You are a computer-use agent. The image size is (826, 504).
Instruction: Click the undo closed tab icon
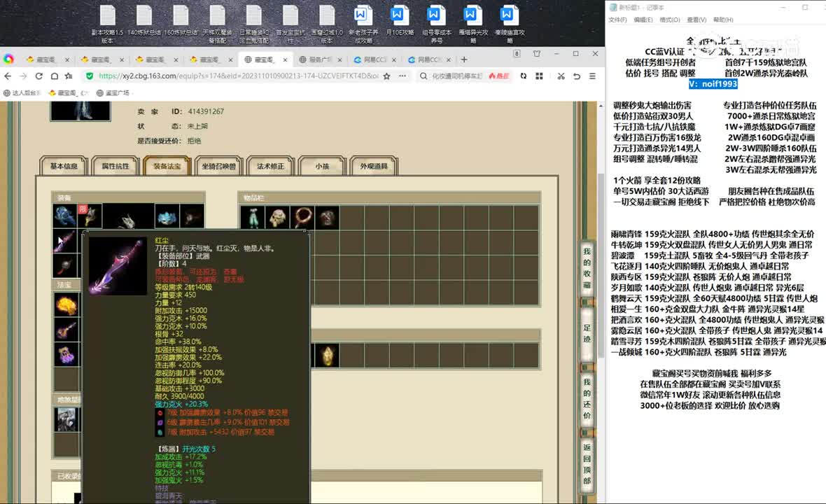577,76
